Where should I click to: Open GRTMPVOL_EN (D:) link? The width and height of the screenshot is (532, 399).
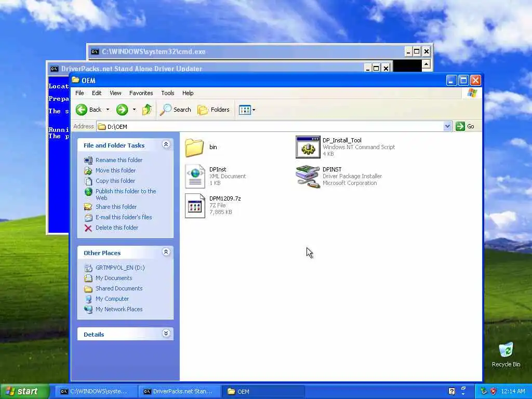120,268
